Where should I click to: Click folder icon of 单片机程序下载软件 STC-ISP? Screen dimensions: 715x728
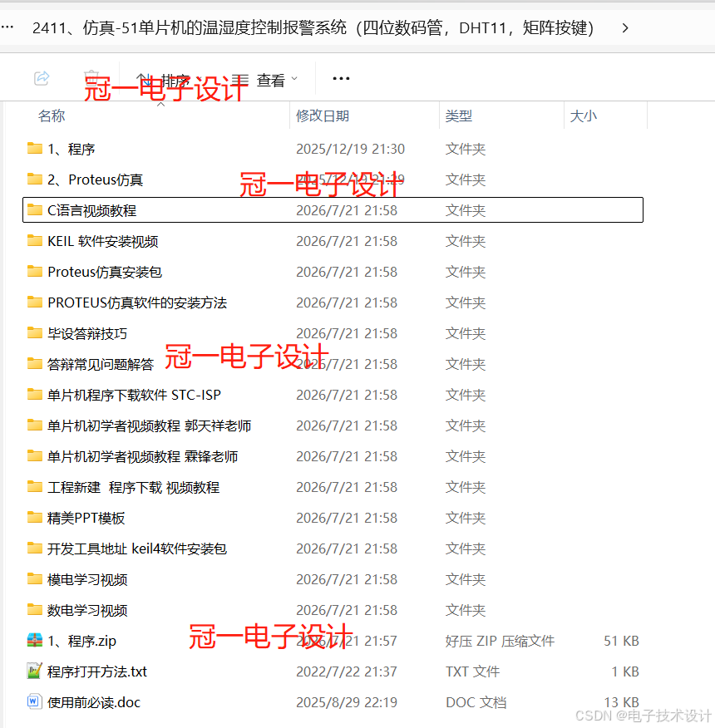click(x=35, y=394)
